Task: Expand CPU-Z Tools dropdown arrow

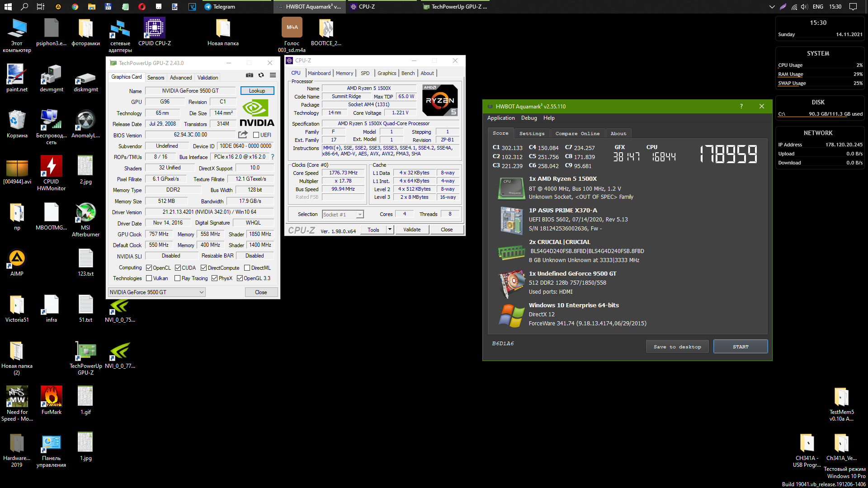Action: [390, 230]
